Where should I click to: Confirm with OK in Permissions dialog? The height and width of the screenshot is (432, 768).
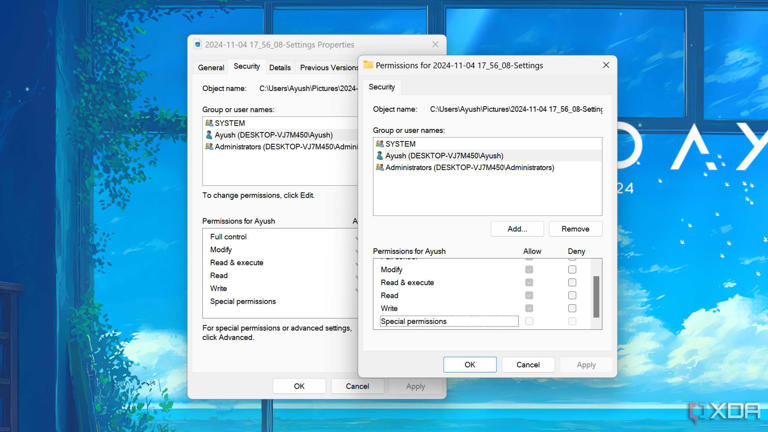[x=470, y=365]
